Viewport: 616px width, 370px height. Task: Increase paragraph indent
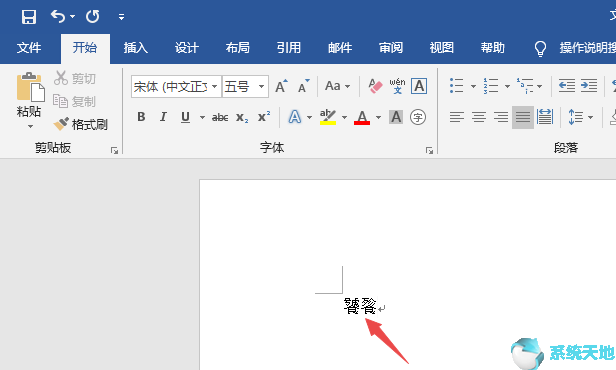(x=589, y=86)
